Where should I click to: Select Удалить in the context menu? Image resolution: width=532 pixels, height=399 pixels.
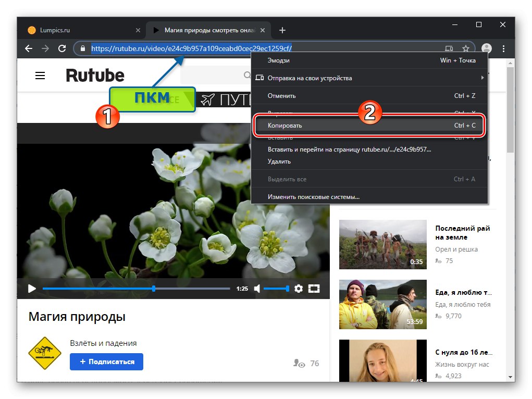point(369,161)
